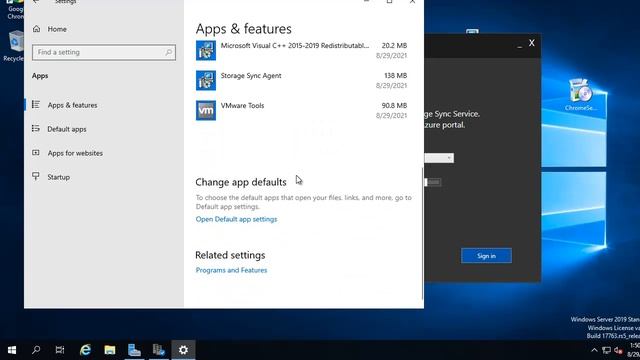Click the Settings window vertical scrollbar
640x360 pixels.
click(x=422, y=233)
